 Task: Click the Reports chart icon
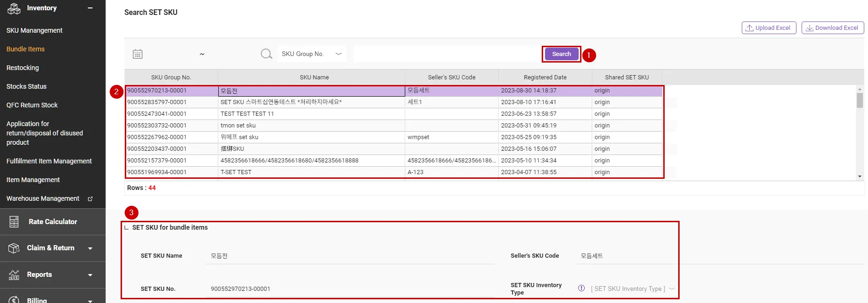[x=14, y=275]
